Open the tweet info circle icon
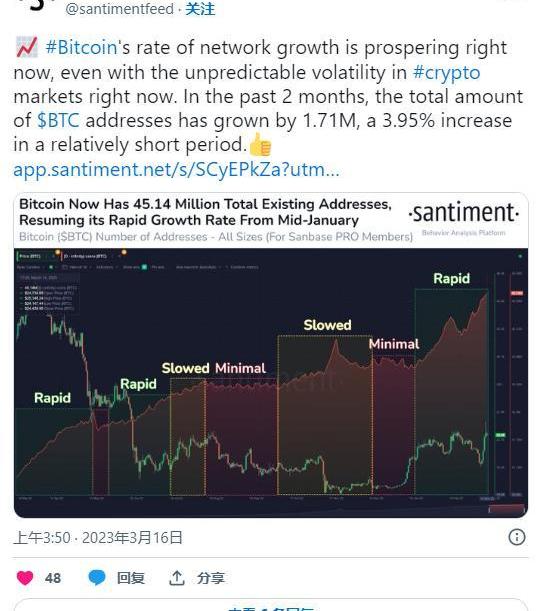This screenshot has width=542, height=611. click(x=517, y=537)
